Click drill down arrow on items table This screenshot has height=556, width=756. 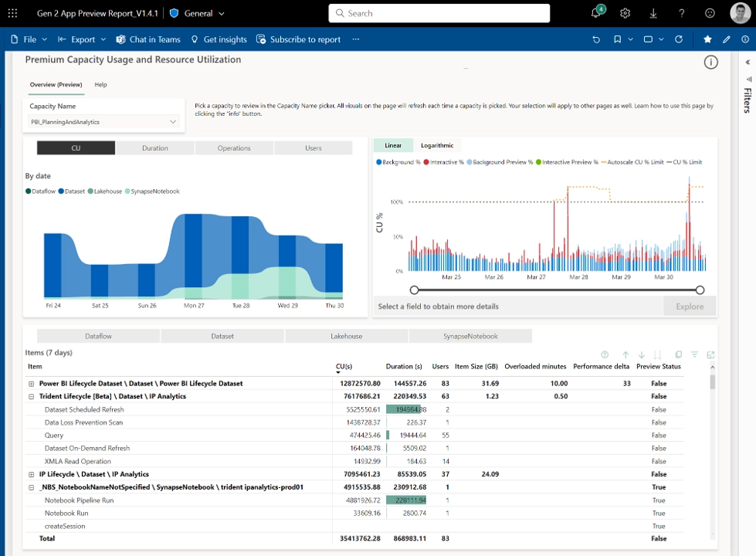[x=641, y=354]
